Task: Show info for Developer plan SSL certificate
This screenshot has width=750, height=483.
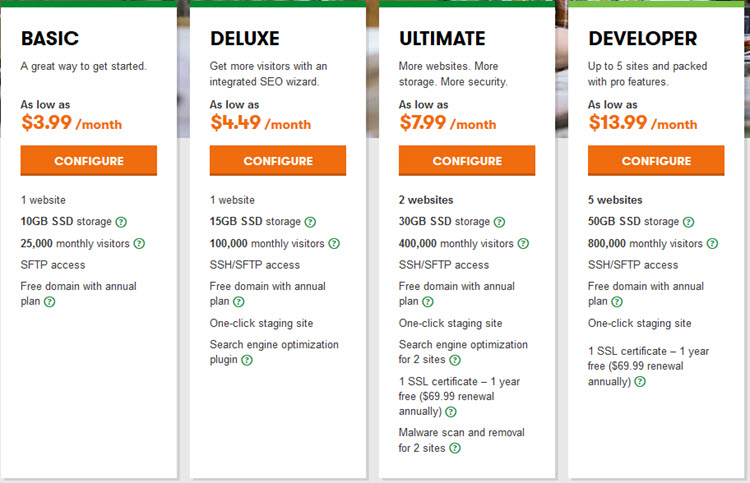Action: [x=640, y=382]
